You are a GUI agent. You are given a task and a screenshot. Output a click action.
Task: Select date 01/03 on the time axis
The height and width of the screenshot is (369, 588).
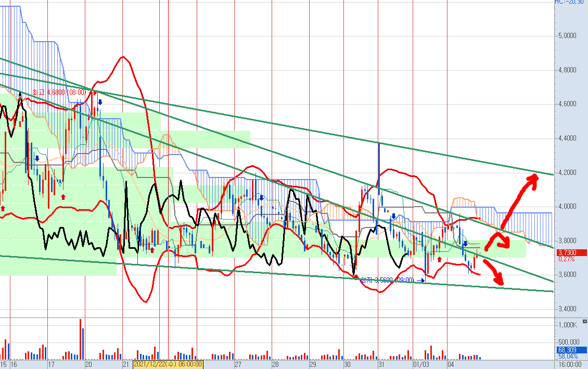(x=421, y=364)
